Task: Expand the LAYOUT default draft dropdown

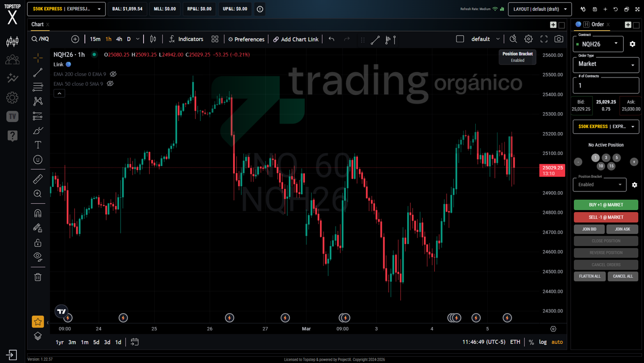Action: pyautogui.click(x=540, y=9)
